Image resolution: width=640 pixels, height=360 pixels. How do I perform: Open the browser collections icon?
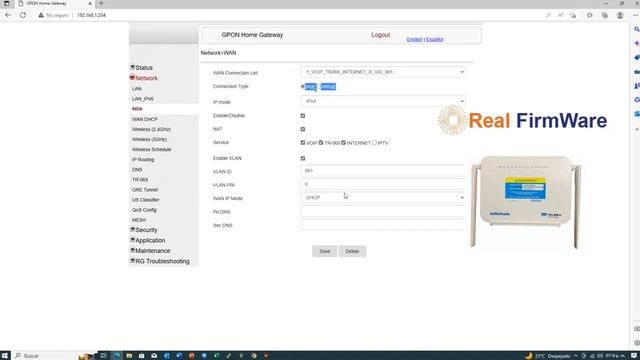click(x=604, y=15)
